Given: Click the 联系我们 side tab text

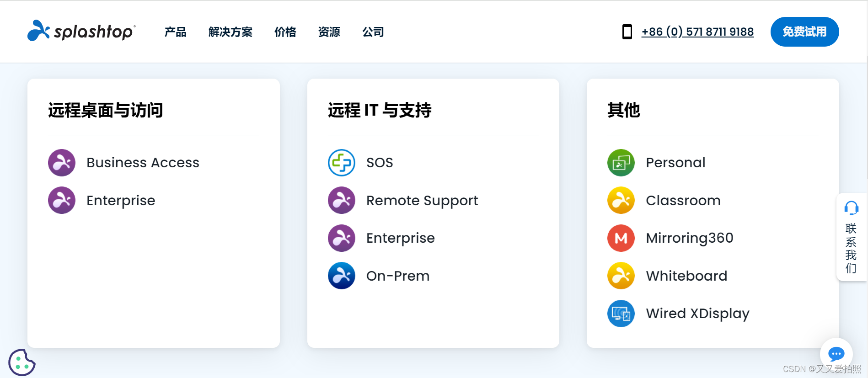Looking at the screenshot, I should pyautogui.click(x=851, y=248).
